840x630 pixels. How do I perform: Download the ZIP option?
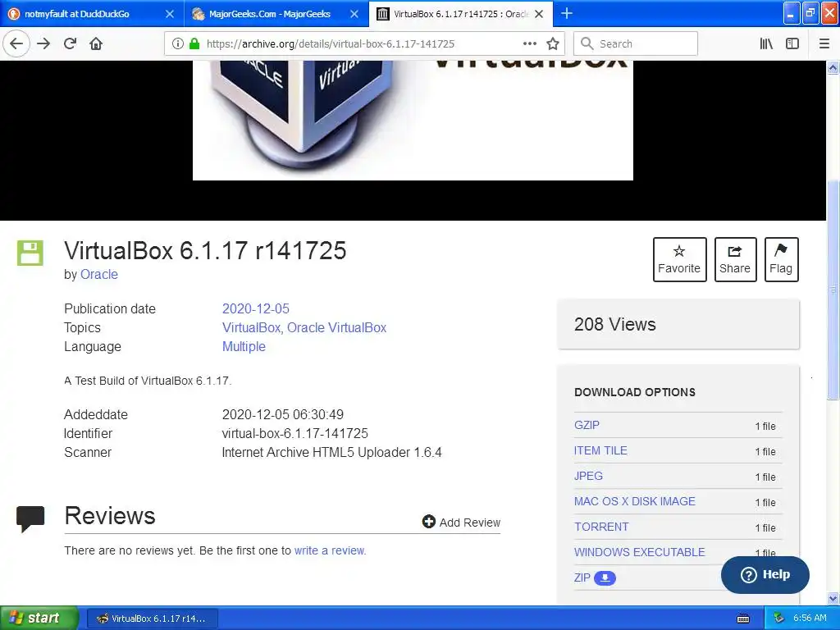point(582,577)
